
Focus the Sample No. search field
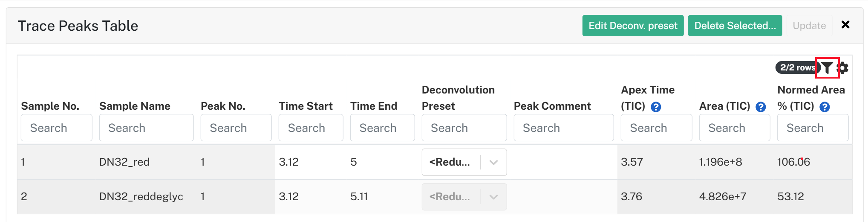57,128
